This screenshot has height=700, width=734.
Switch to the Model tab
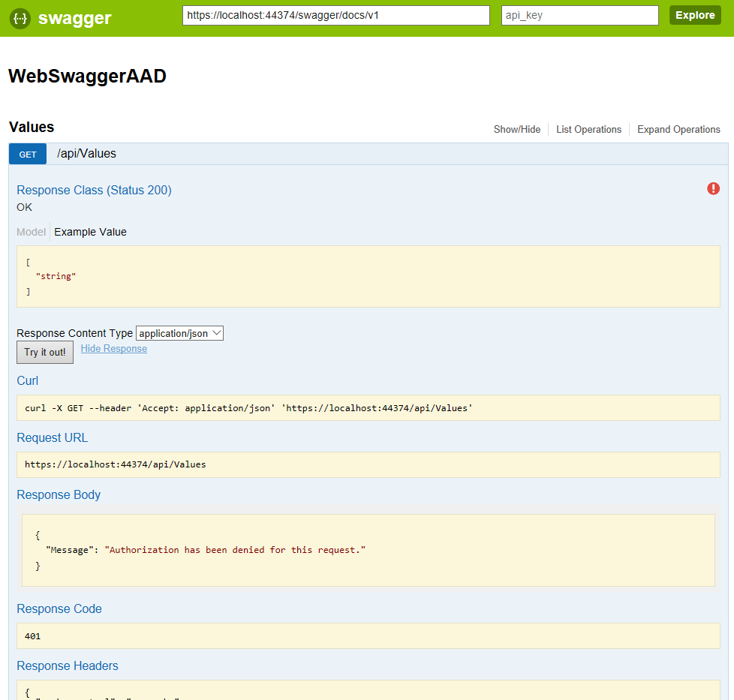click(x=32, y=232)
